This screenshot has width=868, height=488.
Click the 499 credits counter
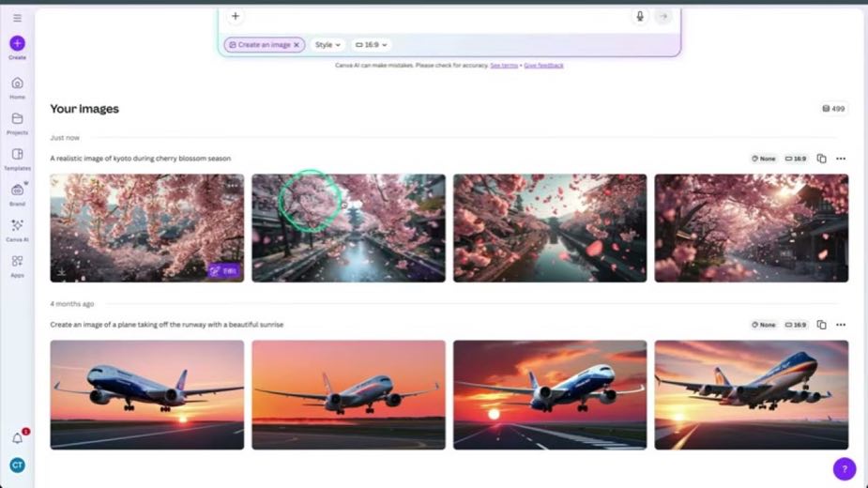tap(833, 109)
